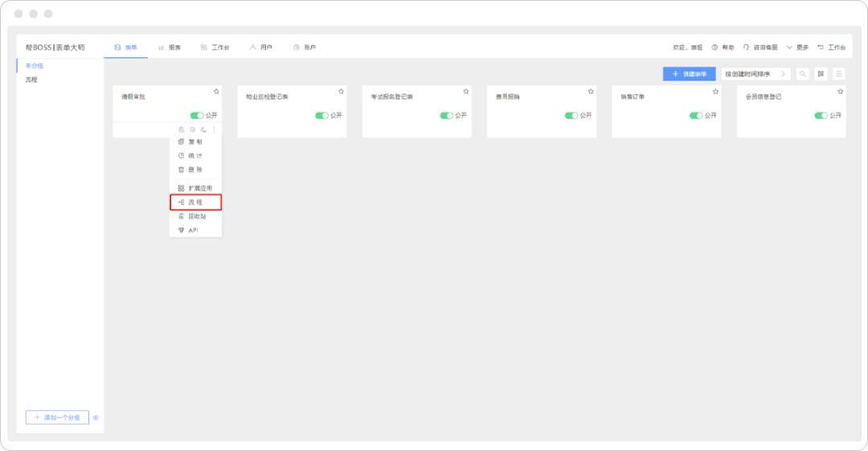Open the 工作台 tab in top navigation

pyautogui.click(x=215, y=47)
